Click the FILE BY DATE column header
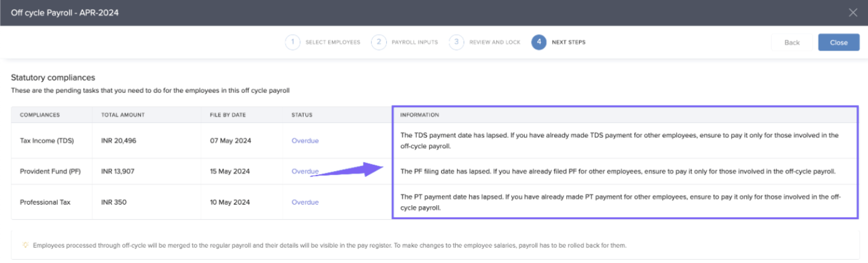This screenshot has height=263, width=868. [223, 115]
